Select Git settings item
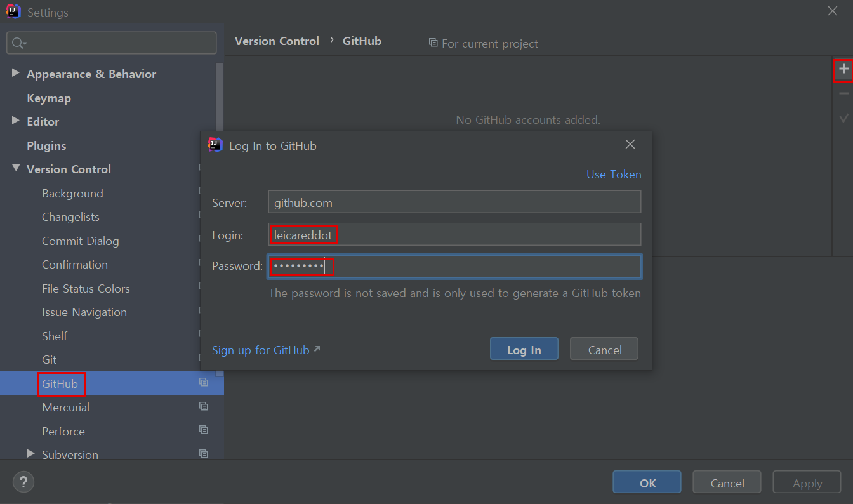This screenshot has height=504, width=853. click(x=50, y=360)
